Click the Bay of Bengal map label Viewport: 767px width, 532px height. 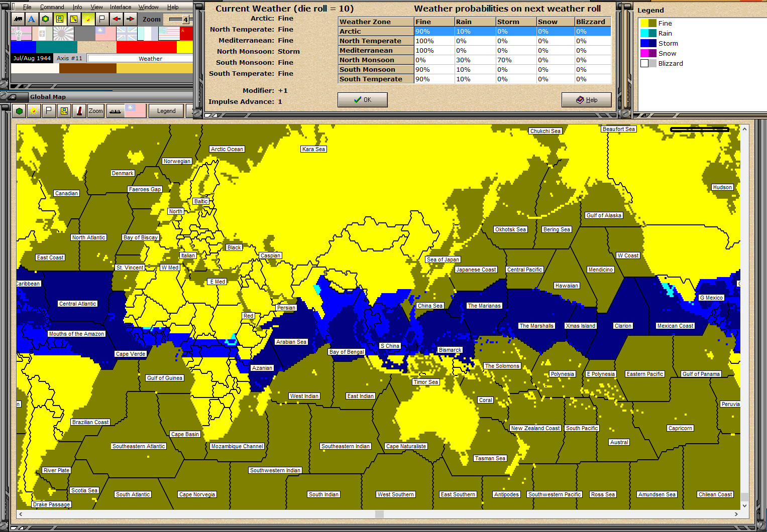pyautogui.click(x=347, y=352)
